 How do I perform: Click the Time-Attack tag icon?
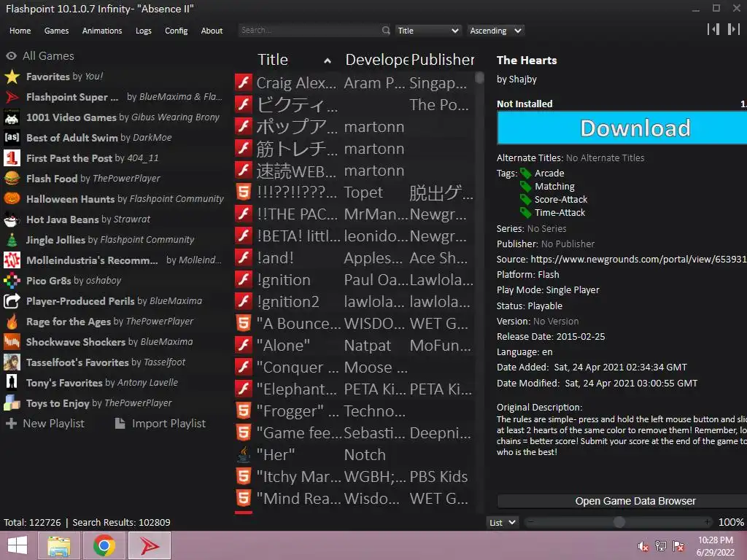tap(525, 212)
